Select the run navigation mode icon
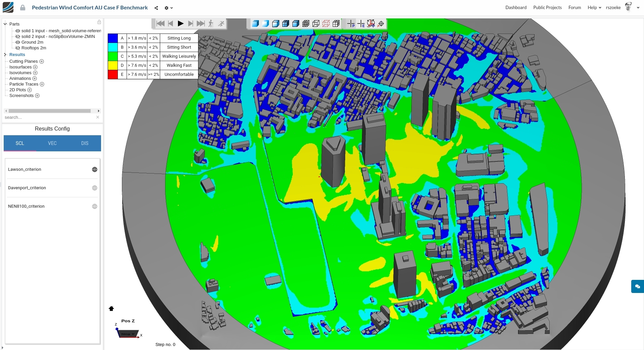Screen dimensions: 644x350 pos(221,23)
